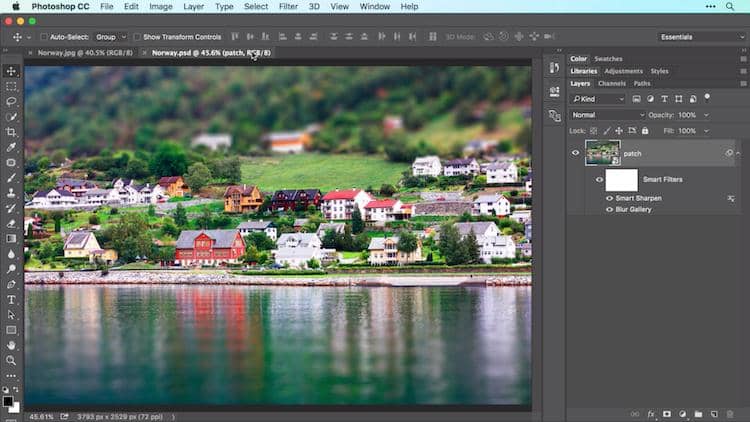Check Show Transform Controls
Image resolution: width=750 pixels, height=422 pixels.
[137, 37]
